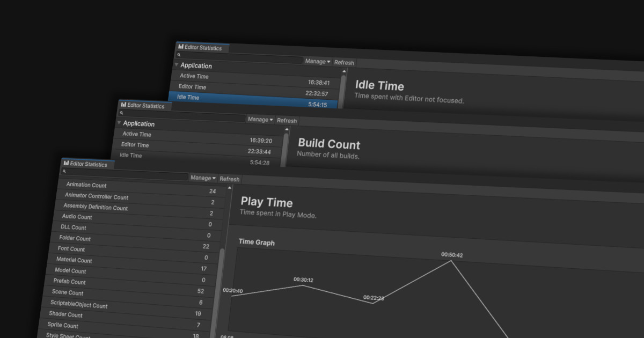The height and width of the screenshot is (338, 644).
Task: Click Refresh in the middle statistics window
Action: pyautogui.click(x=287, y=120)
